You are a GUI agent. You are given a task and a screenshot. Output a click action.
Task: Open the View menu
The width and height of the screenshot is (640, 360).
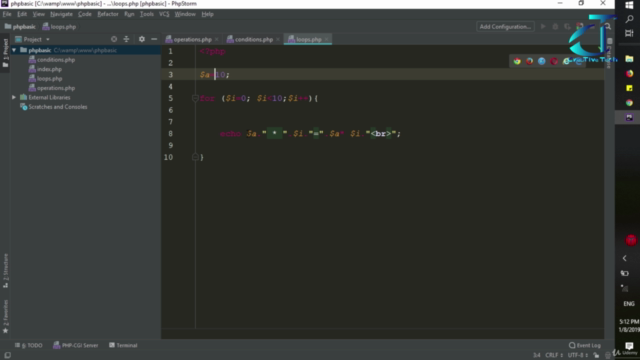click(38, 14)
